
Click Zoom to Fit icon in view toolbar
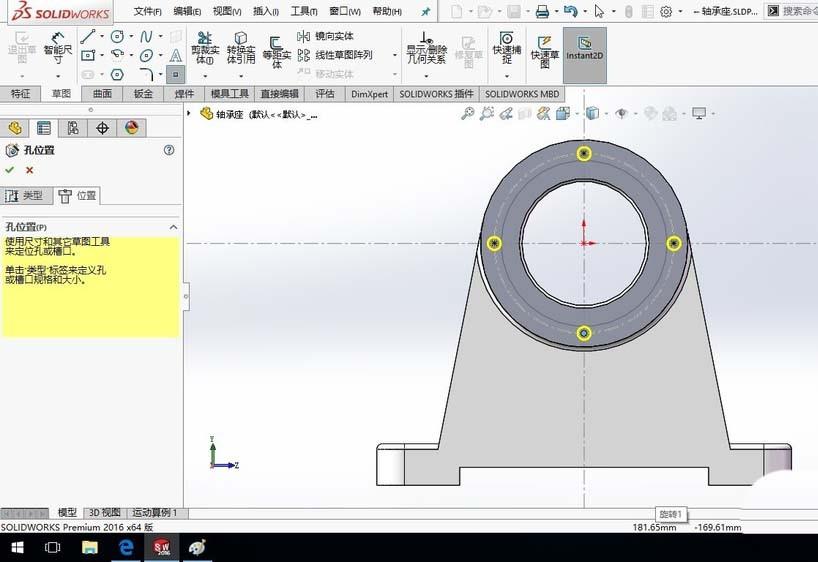coord(467,113)
